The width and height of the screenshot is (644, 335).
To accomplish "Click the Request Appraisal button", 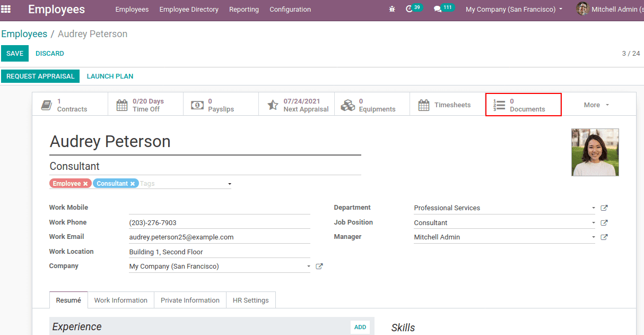I will [40, 76].
